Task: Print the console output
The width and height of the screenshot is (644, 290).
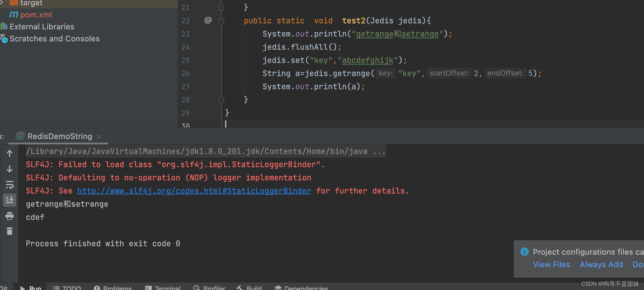Action: [x=10, y=216]
